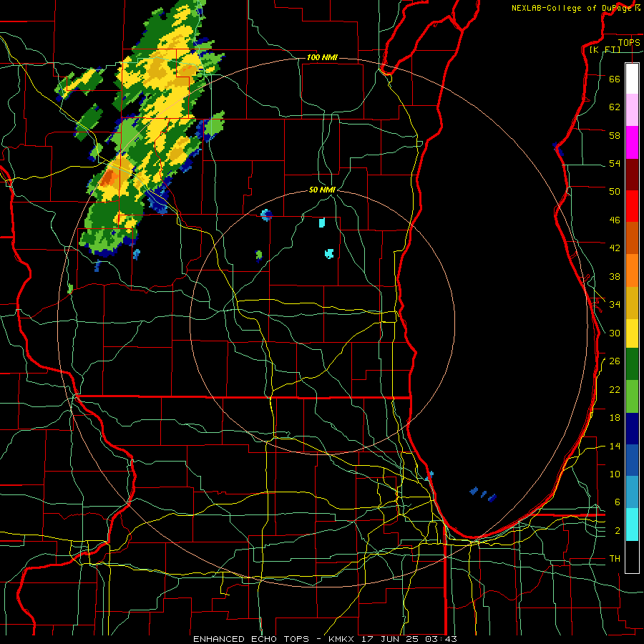Click the "100 NMI" range ring label
644x644 pixels.
pos(322,57)
